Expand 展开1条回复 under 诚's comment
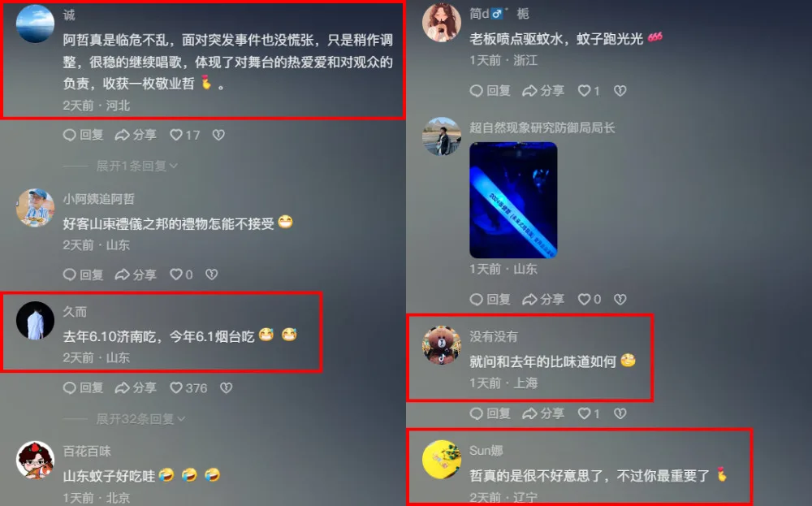 (x=137, y=166)
